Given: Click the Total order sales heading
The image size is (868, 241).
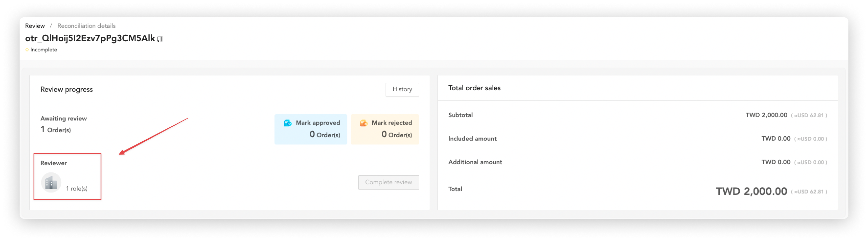Looking at the screenshot, I should point(474,88).
